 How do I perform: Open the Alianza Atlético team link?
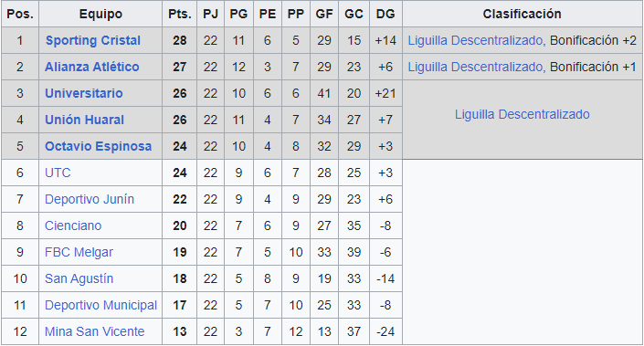(91, 67)
